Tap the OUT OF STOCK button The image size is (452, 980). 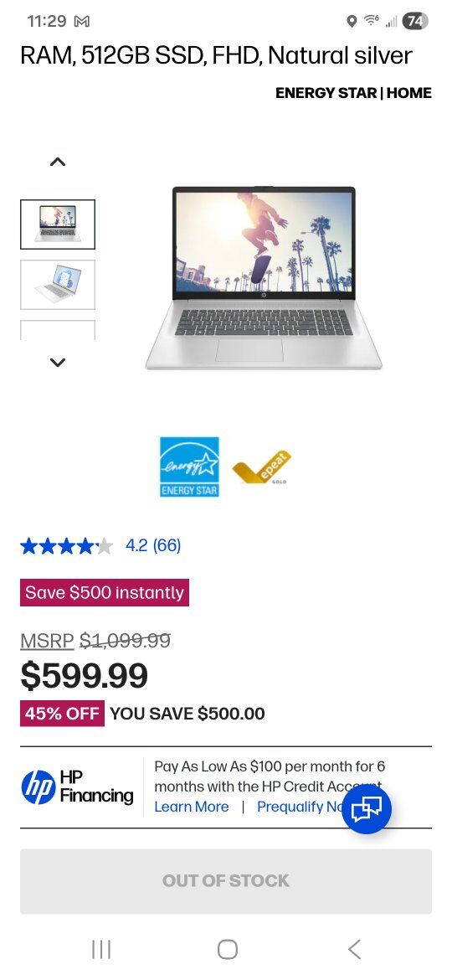(226, 881)
